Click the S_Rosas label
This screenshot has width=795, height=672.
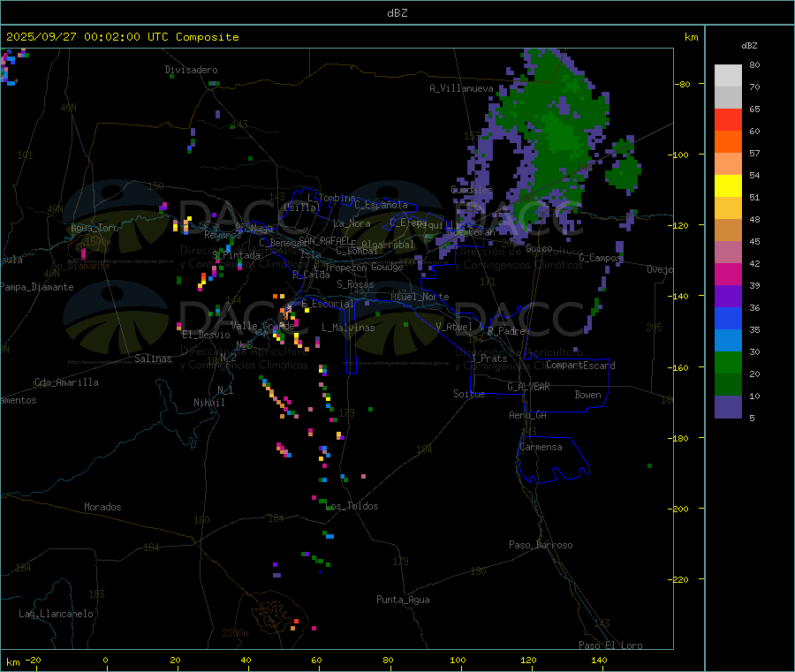click(x=355, y=284)
